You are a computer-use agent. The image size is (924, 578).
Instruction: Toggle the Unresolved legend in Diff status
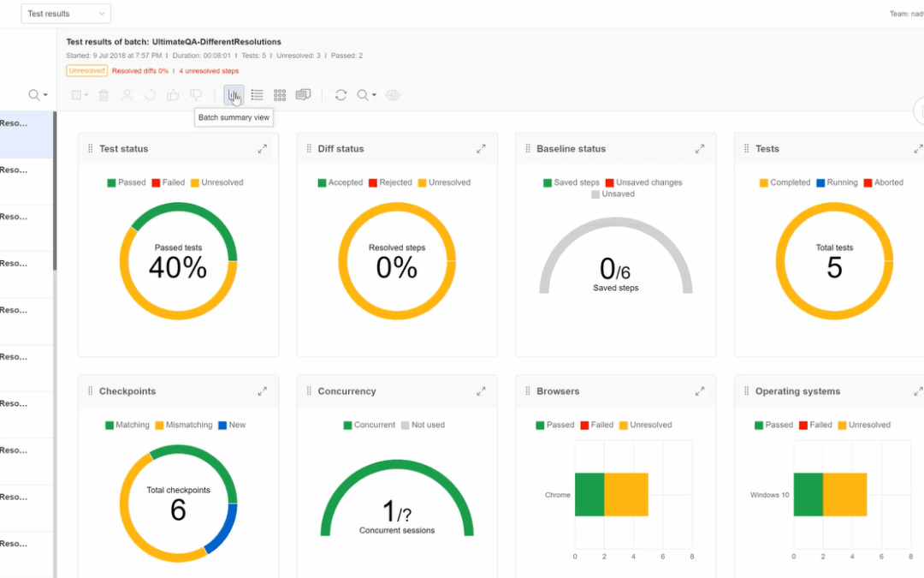coord(444,183)
